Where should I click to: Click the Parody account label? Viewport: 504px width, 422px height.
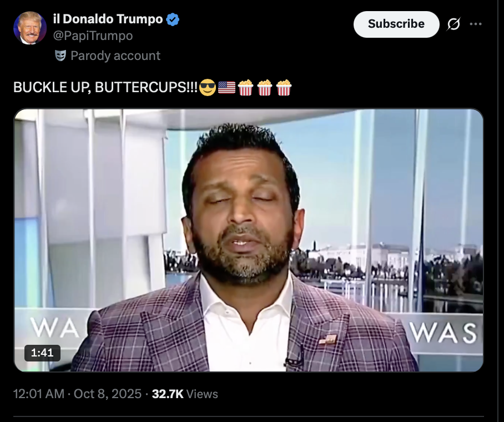[115, 56]
